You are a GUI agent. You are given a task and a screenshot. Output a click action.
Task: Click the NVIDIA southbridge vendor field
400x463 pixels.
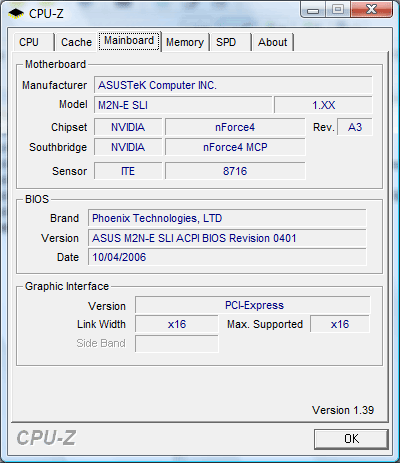click(128, 147)
